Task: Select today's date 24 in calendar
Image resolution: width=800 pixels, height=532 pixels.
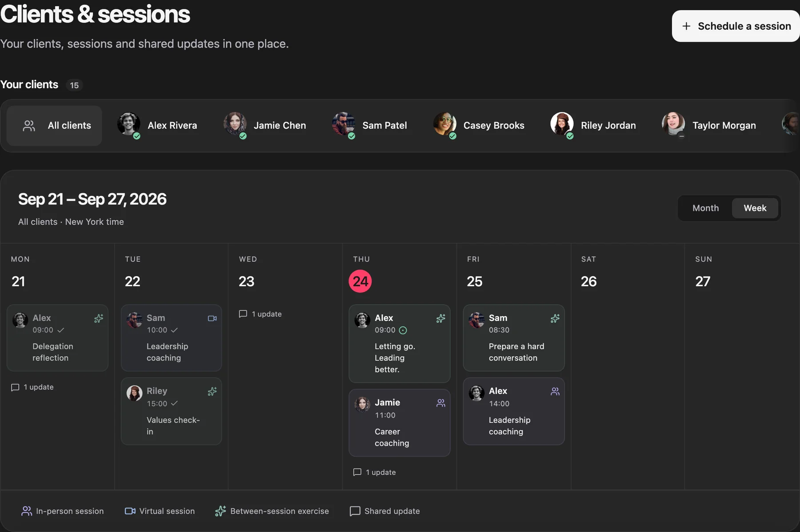Action: point(360,281)
